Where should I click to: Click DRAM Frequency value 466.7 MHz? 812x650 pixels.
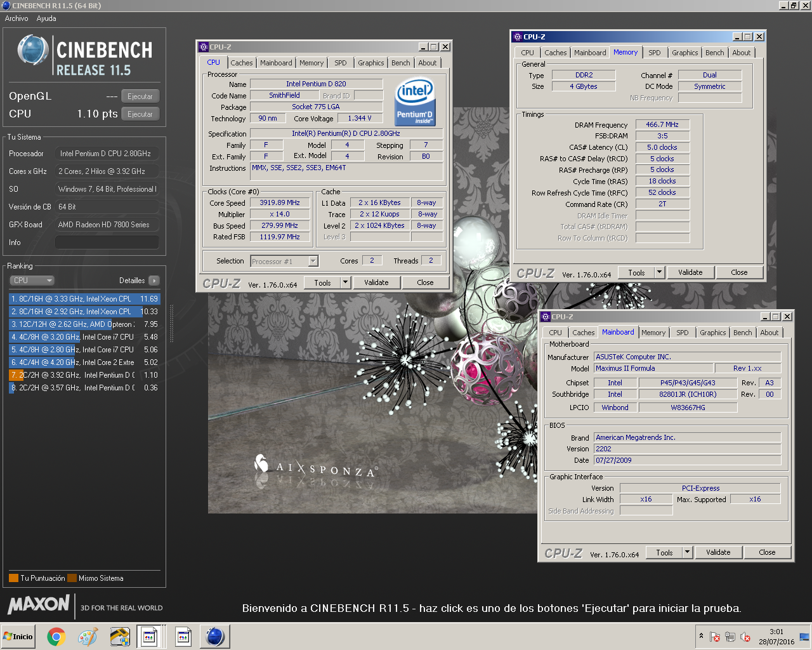(x=662, y=124)
